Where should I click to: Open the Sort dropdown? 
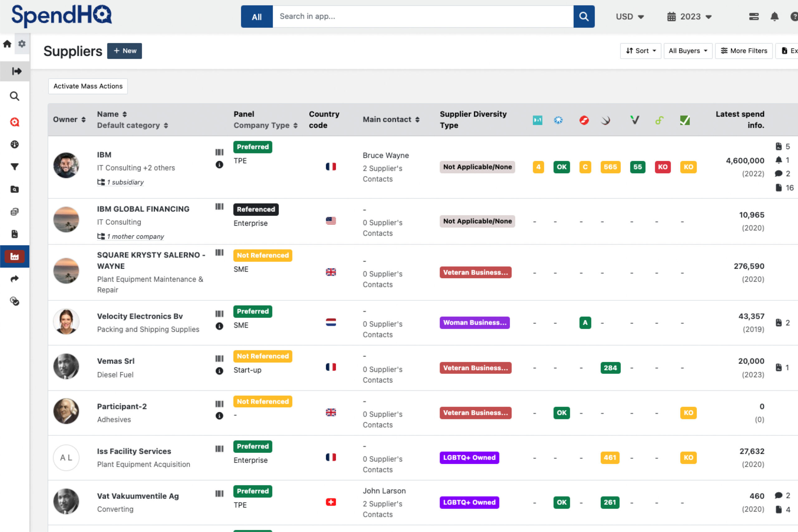point(641,51)
